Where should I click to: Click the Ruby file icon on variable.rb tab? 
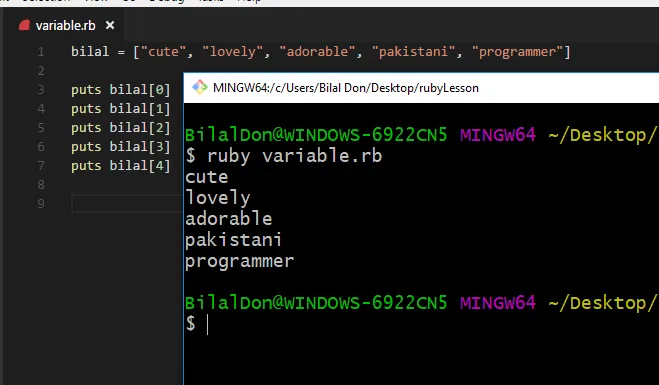[24, 26]
